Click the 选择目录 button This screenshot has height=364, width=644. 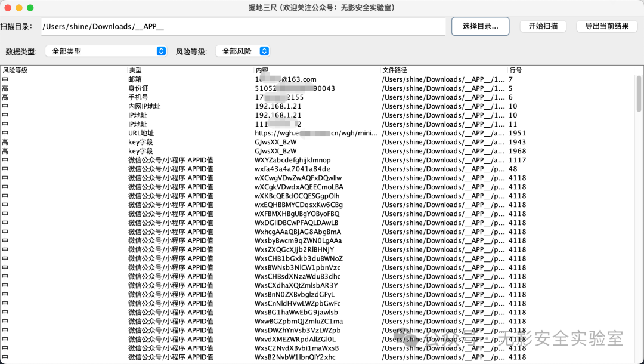[x=480, y=26]
